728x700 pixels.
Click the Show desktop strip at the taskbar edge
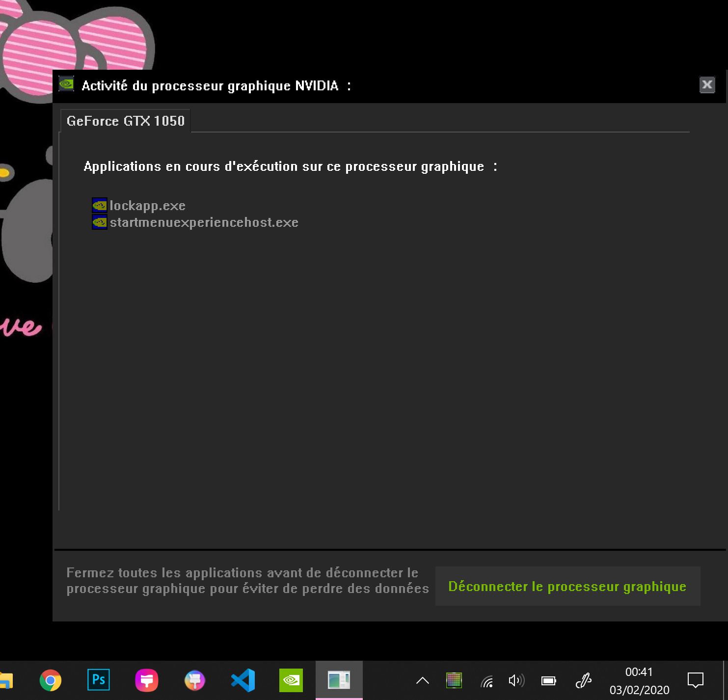[x=725, y=680]
